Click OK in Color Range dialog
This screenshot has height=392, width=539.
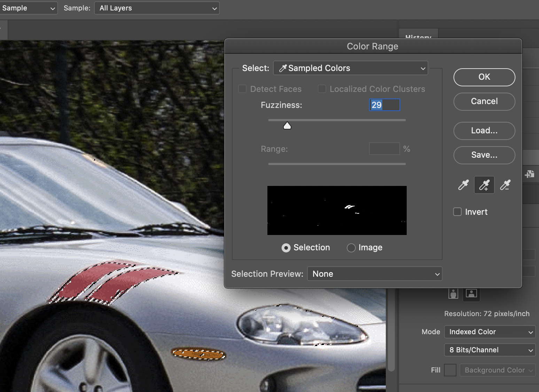[x=484, y=77]
